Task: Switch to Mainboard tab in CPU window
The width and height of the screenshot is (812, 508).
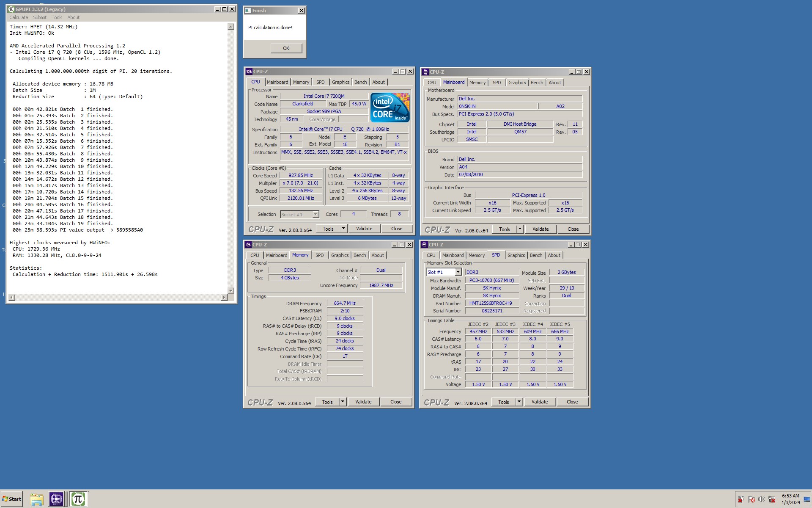Action: pyautogui.click(x=277, y=82)
